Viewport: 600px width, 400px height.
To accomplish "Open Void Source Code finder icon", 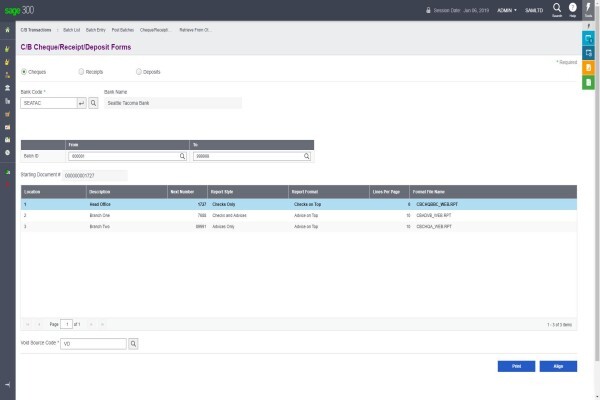I will tap(133, 344).
